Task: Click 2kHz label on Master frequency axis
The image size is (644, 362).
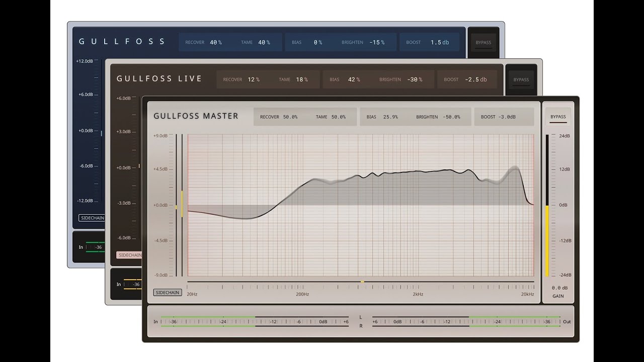Action: click(418, 294)
